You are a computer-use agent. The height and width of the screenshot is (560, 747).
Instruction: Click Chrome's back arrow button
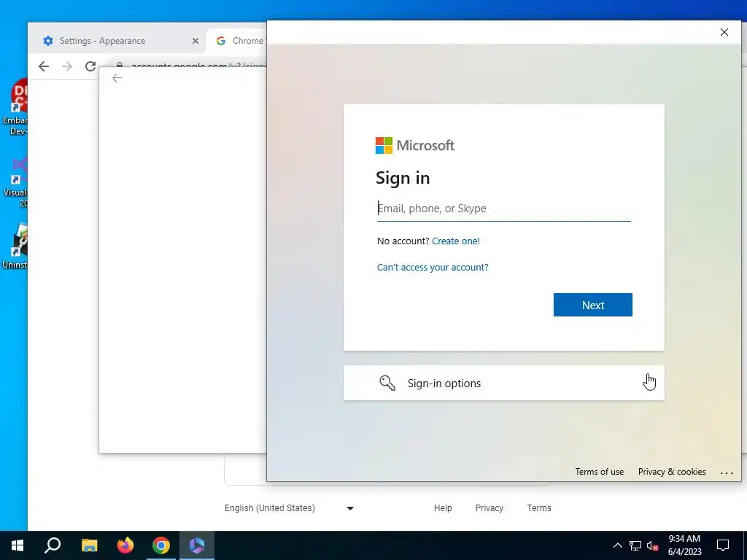click(44, 66)
